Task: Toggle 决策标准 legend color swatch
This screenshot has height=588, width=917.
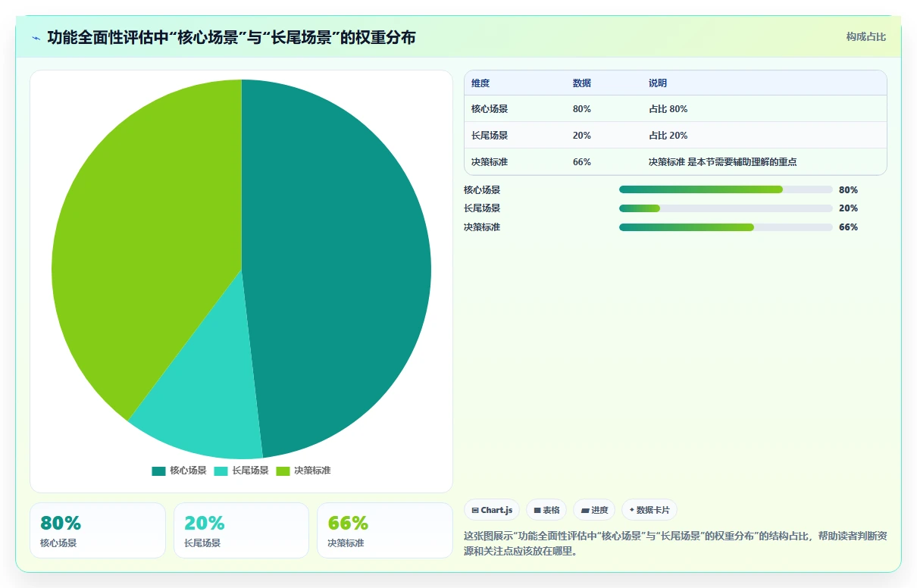Action: tap(283, 471)
